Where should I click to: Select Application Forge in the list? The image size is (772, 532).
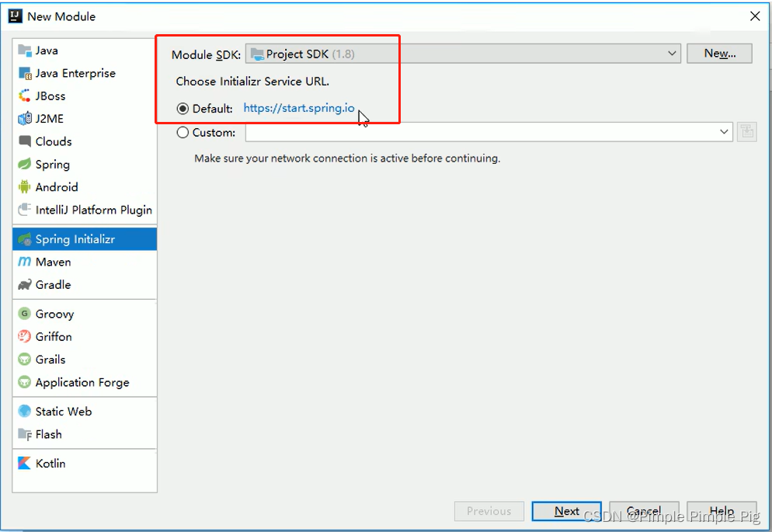tap(85, 382)
